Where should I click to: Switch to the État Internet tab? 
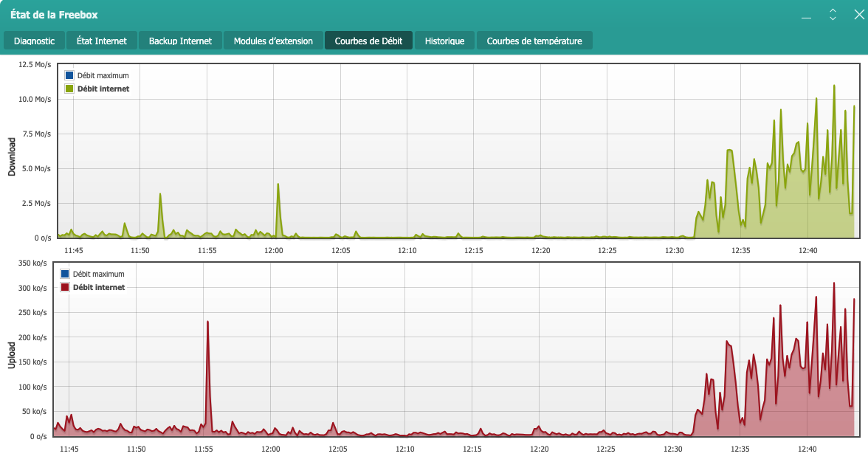[101, 41]
